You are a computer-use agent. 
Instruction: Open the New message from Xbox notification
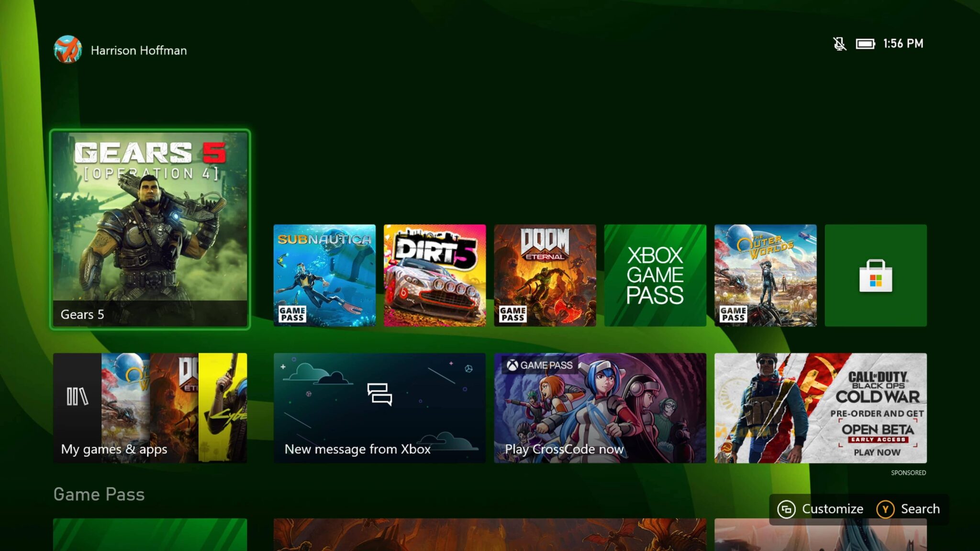[380, 407]
